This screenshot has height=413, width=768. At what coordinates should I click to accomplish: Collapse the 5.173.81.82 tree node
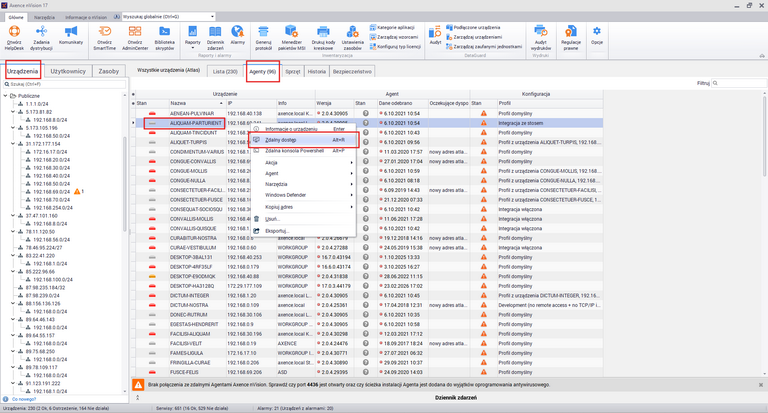13,112
